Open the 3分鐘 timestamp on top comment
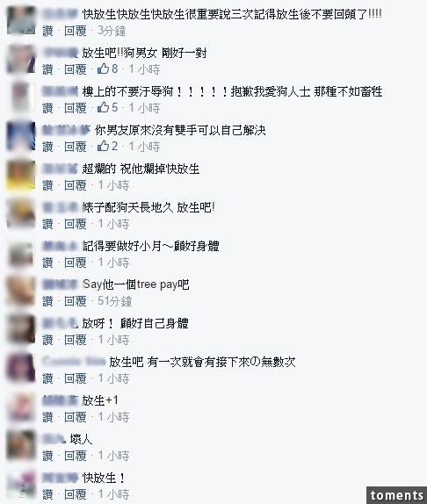 [x=112, y=31]
